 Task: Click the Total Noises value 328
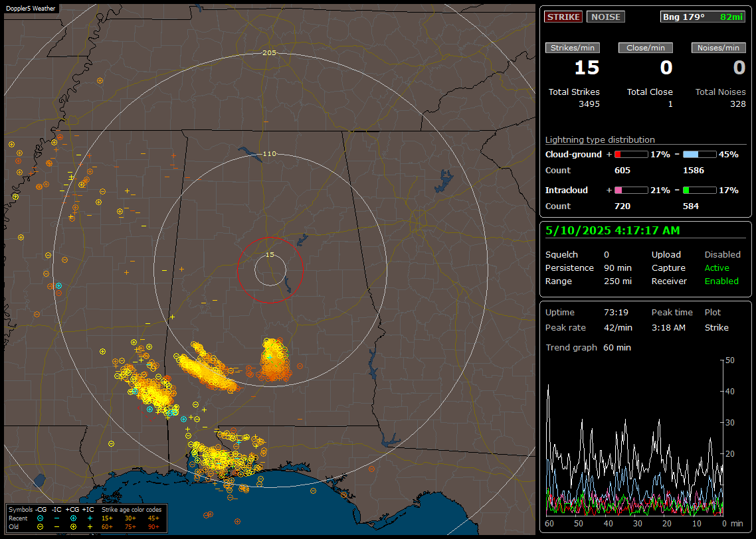pyautogui.click(x=737, y=104)
